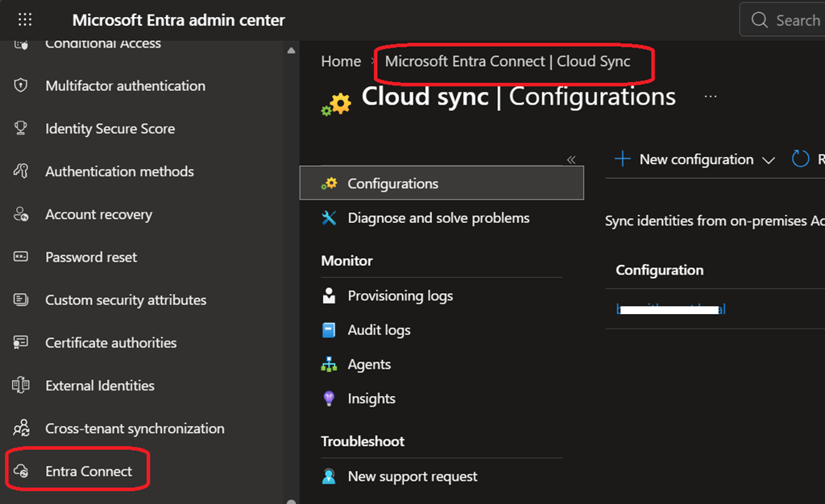This screenshot has height=504, width=825.
Task: Select Account recovery in sidebar
Action: point(98,214)
